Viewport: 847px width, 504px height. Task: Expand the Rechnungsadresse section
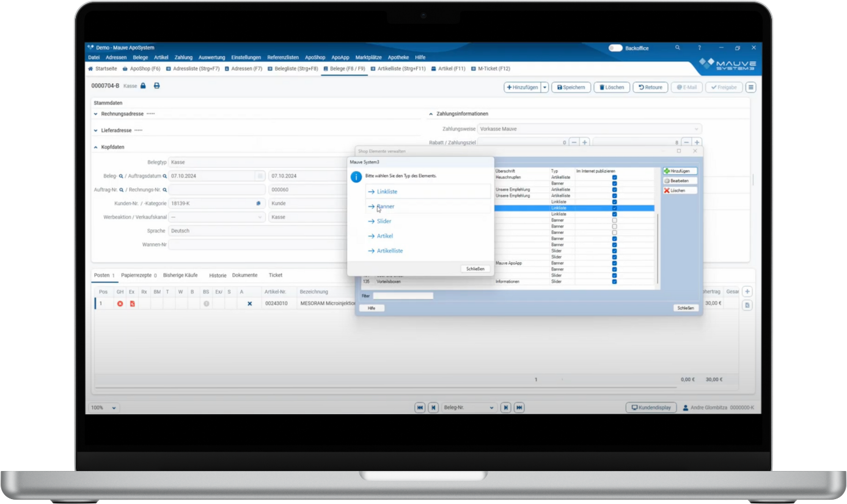[96, 114]
